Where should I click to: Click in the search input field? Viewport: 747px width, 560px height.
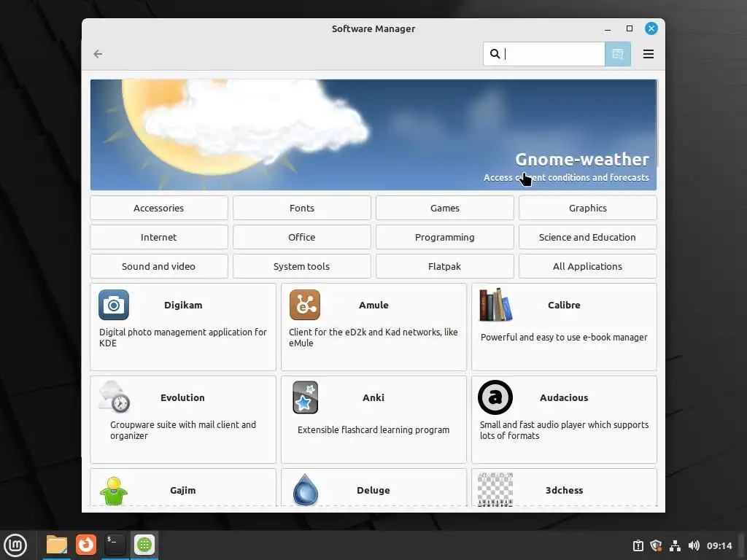pos(543,54)
